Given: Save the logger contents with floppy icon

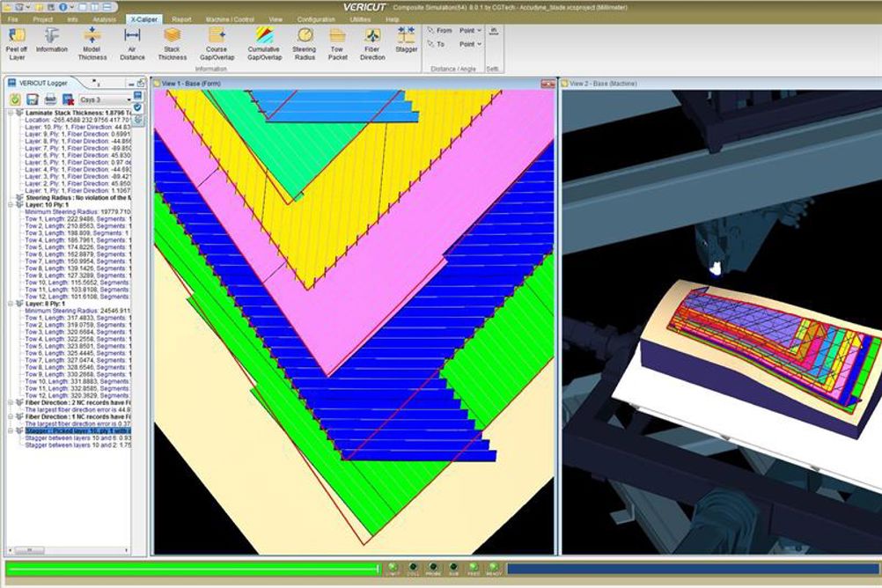Looking at the screenshot, I should pos(33,99).
